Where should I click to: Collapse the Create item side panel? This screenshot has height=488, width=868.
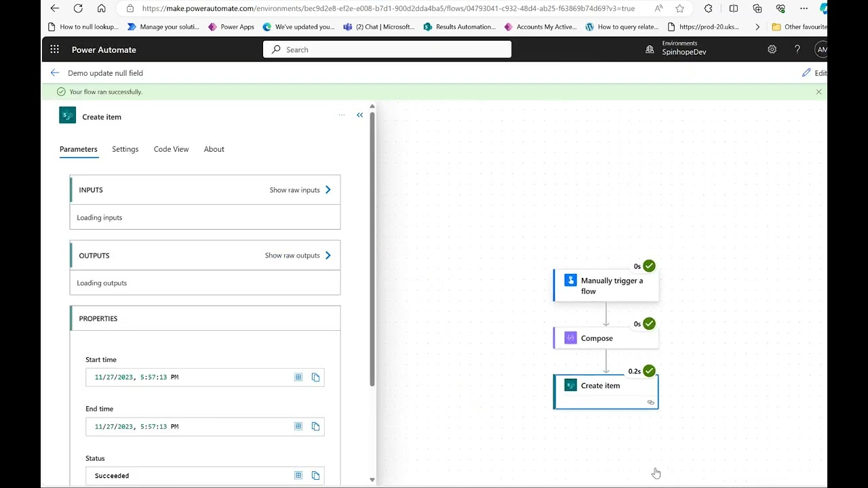pos(360,115)
